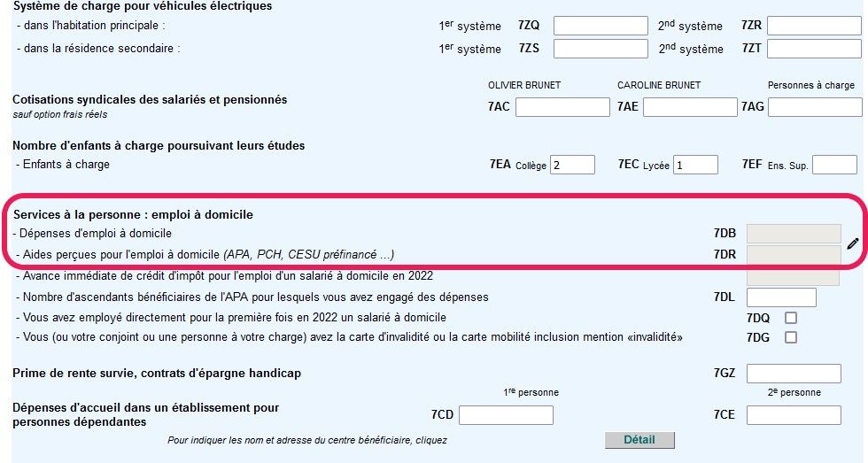868x463 pixels.
Task: Click the 7ZT second system field
Action: (x=814, y=49)
